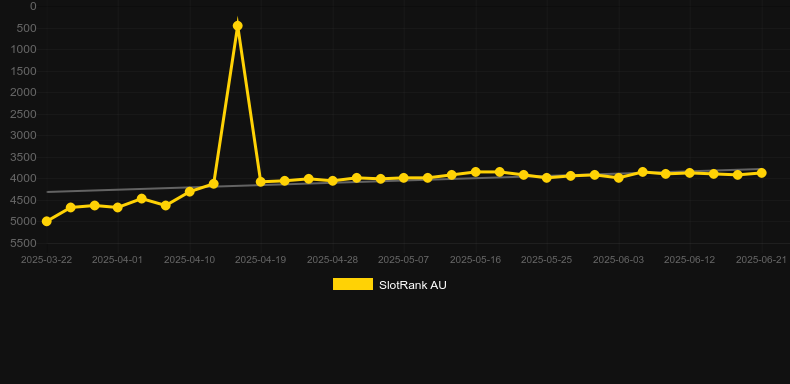Screen dimensions: 790x384
Task: Select the first data point at 2025-03-22
Action: (x=46, y=221)
